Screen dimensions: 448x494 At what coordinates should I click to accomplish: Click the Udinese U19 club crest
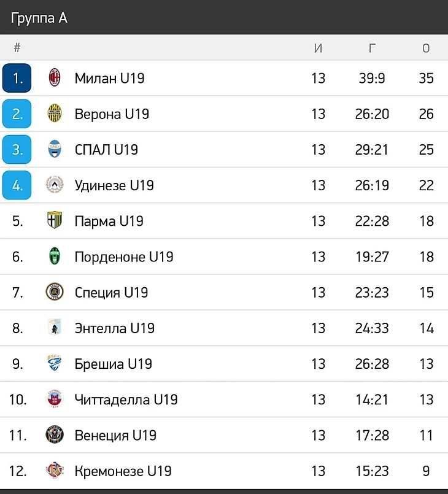click(55, 185)
